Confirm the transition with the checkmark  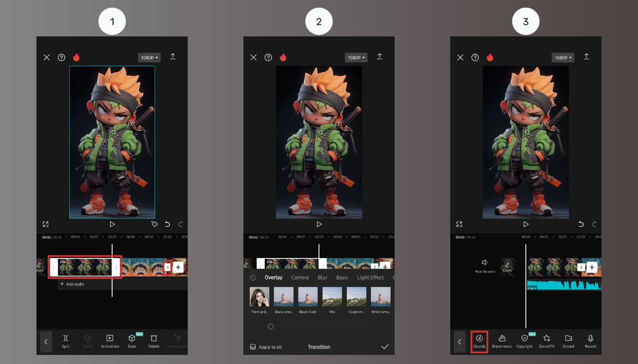coord(385,347)
